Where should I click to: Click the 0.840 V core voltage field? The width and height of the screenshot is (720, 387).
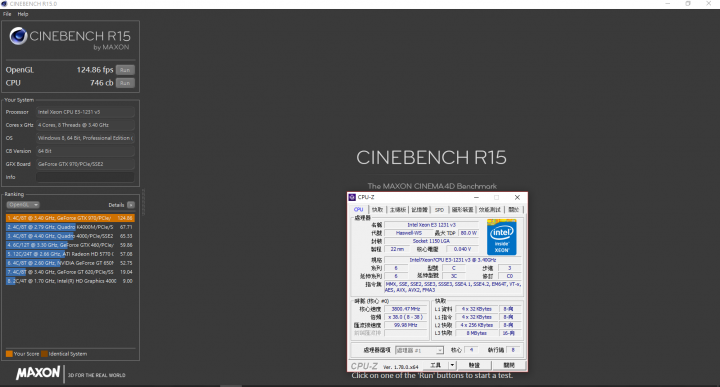(x=462, y=249)
